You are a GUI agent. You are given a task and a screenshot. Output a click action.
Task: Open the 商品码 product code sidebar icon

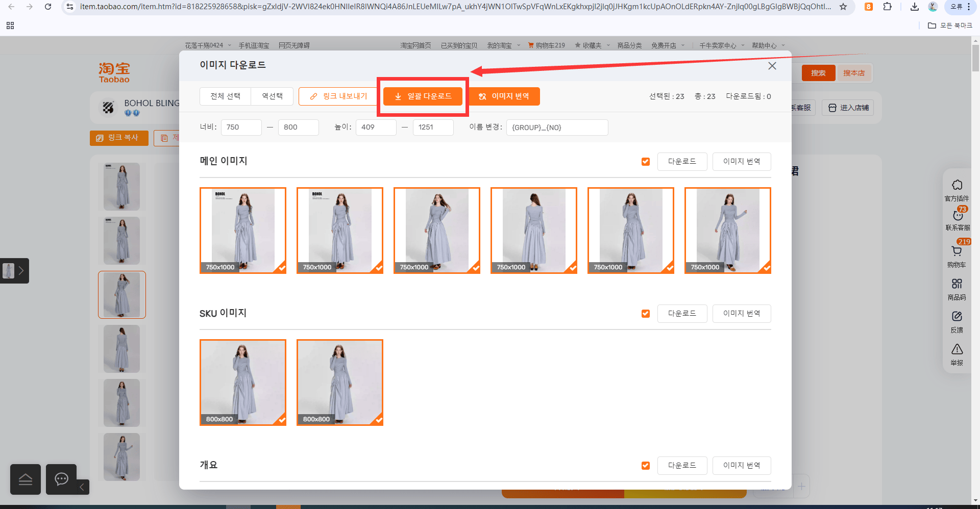point(957,289)
